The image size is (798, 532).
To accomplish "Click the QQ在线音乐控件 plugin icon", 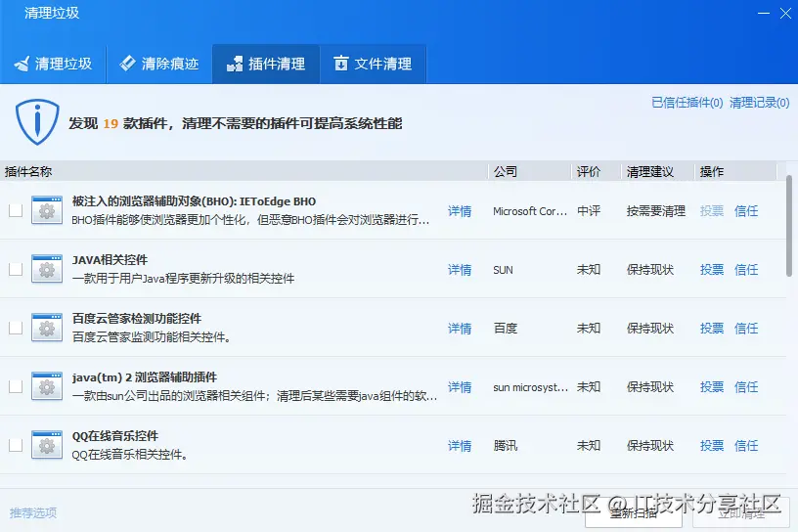I will click(x=47, y=445).
